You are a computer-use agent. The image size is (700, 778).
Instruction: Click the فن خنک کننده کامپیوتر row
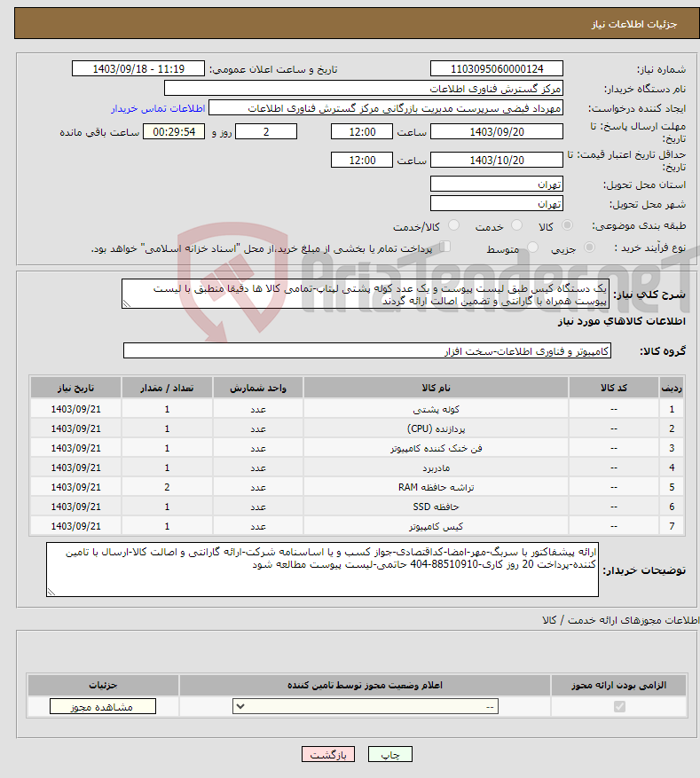click(x=358, y=448)
